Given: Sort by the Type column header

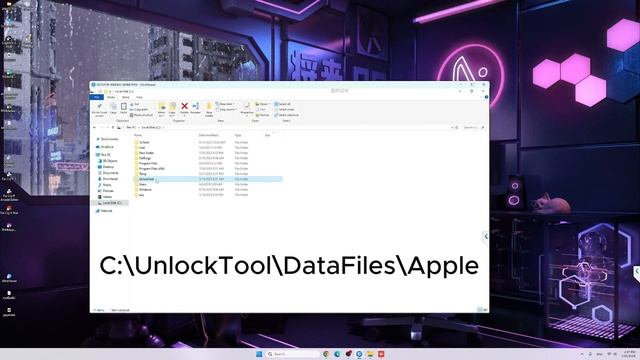Looking at the screenshot, I should pos(238,135).
